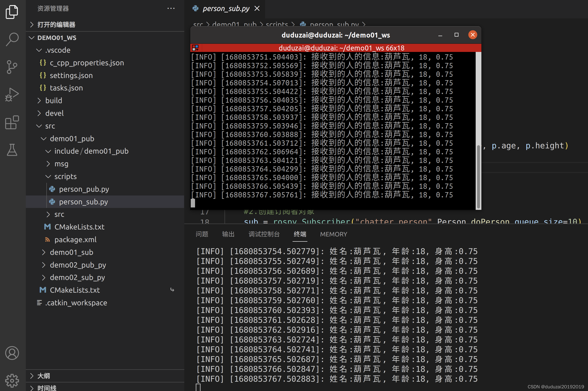Click scripts in the breadcrumb path
This screenshot has width=588, height=391.
point(277,24)
